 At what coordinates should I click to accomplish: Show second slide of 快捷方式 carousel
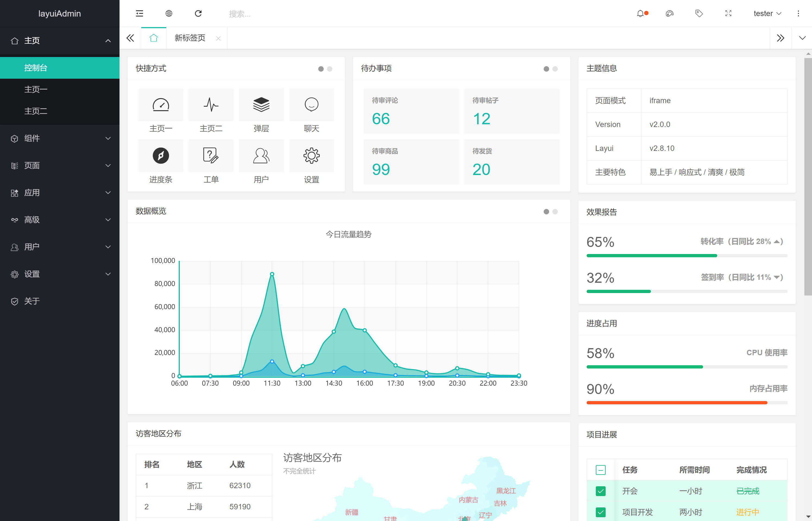click(330, 69)
